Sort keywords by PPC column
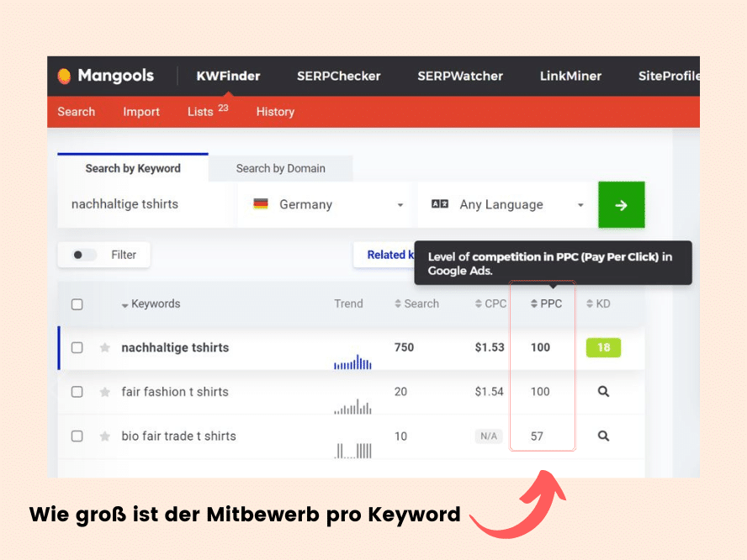This screenshot has height=560, width=747. pyautogui.click(x=545, y=304)
